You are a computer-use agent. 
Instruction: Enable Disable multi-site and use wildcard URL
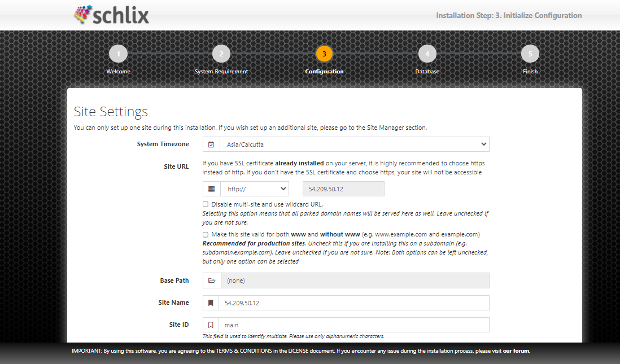point(205,204)
